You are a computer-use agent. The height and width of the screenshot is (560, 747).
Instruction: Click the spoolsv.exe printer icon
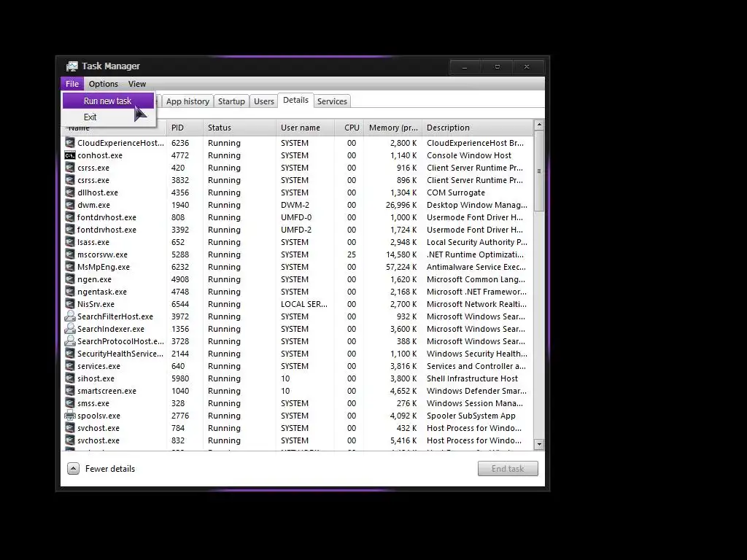(70, 415)
